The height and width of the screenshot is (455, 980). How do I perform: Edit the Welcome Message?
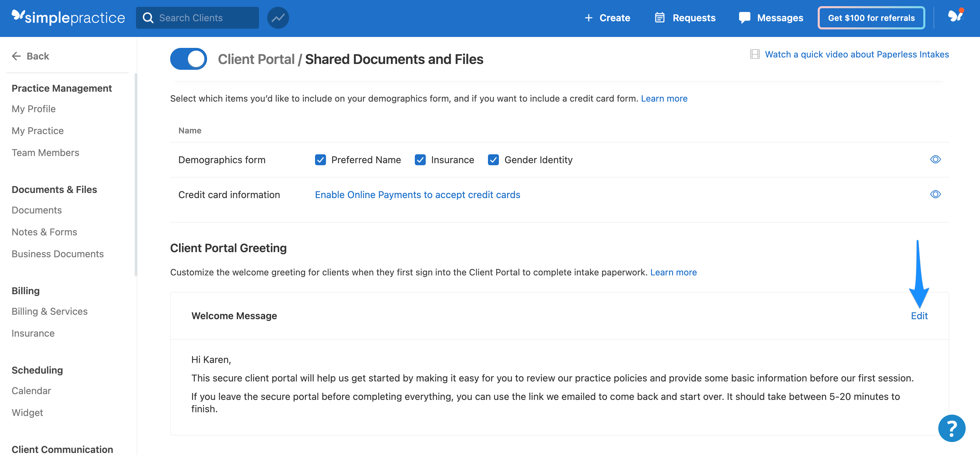[x=920, y=315]
